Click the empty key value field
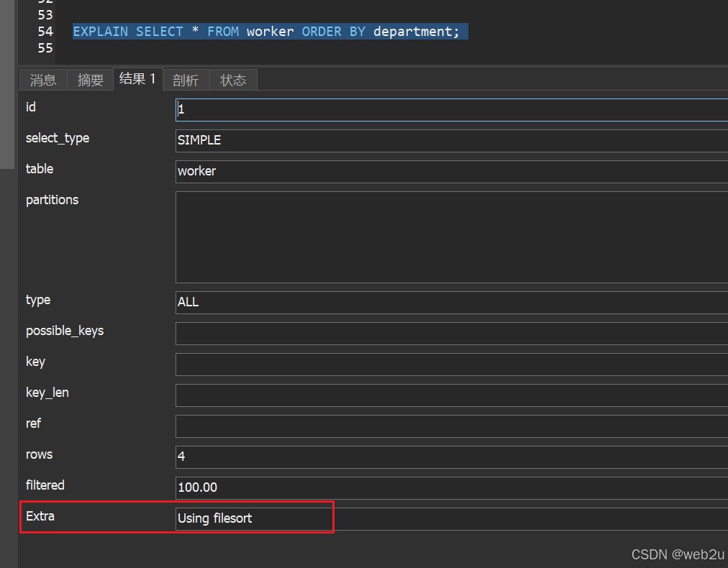 click(x=451, y=364)
